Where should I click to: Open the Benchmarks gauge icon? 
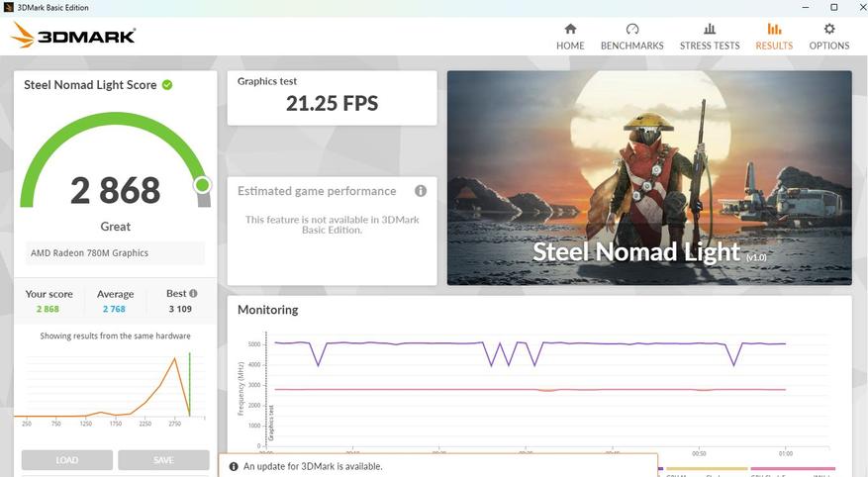(x=632, y=29)
